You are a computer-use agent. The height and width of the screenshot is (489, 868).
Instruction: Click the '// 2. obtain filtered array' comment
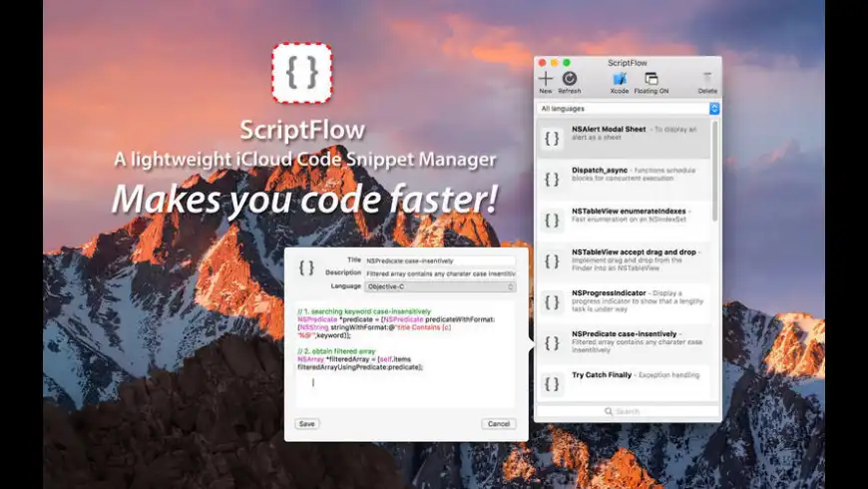click(336, 351)
